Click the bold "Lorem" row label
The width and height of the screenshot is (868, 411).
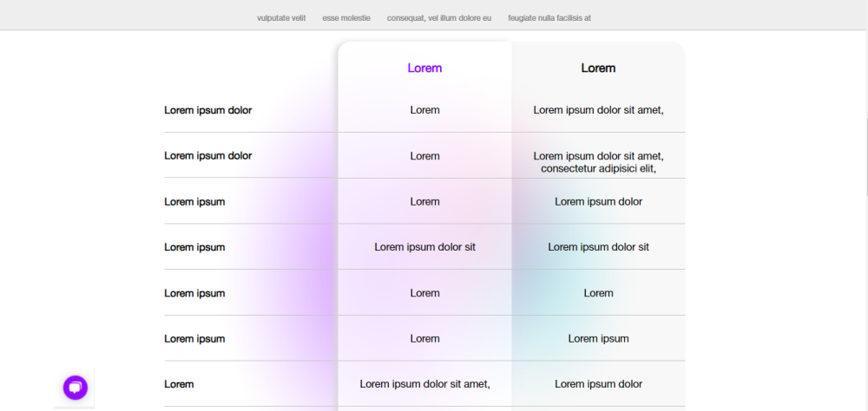(180, 384)
